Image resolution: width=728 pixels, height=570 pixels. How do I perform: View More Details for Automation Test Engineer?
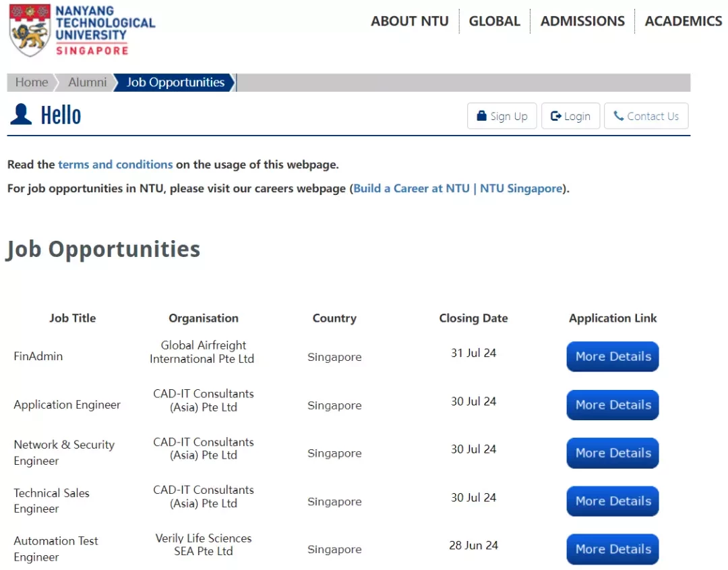pyautogui.click(x=613, y=549)
